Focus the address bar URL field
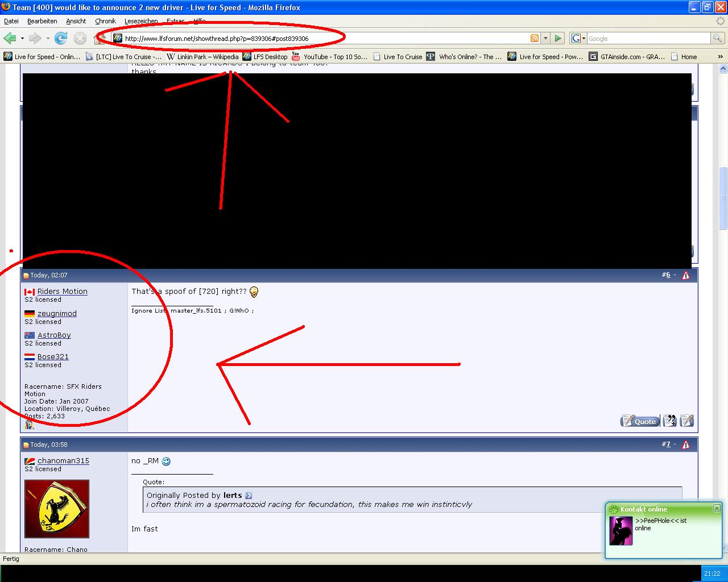The image size is (728, 582). pyautogui.click(x=326, y=39)
